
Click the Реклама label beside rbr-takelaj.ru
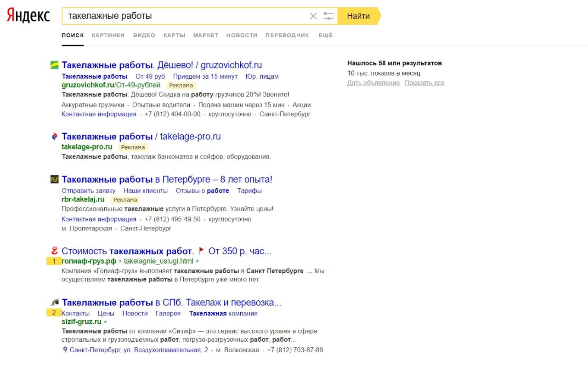point(125,200)
